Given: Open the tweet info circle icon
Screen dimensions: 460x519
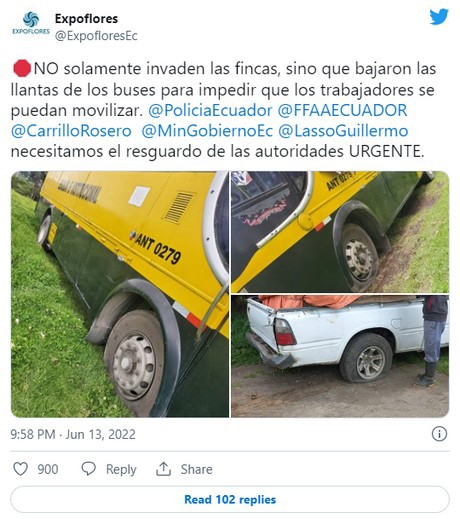Looking at the screenshot, I should point(439,434).
